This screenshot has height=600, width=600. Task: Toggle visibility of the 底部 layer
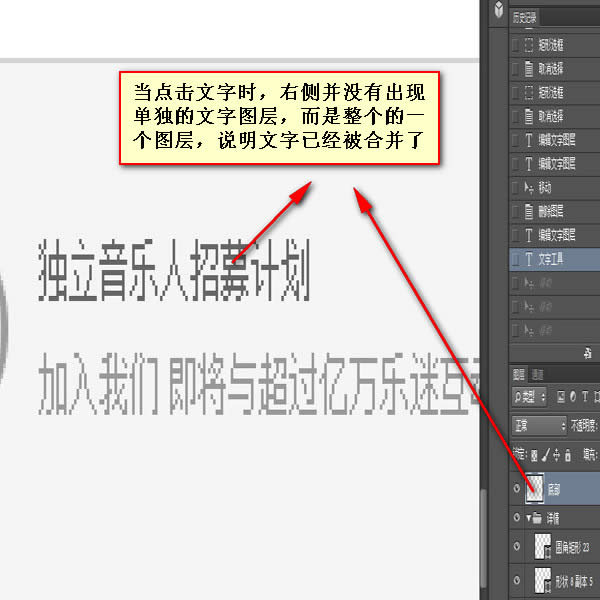(517, 488)
